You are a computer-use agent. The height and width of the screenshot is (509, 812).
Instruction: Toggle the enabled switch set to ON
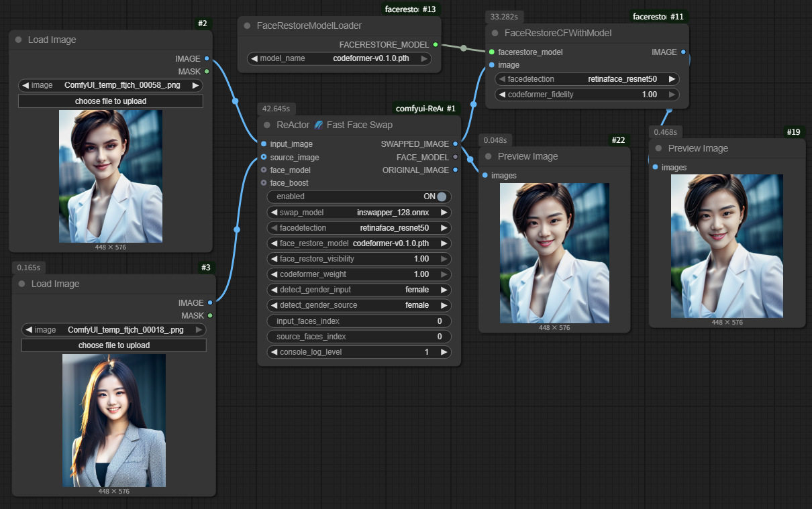pos(441,196)
